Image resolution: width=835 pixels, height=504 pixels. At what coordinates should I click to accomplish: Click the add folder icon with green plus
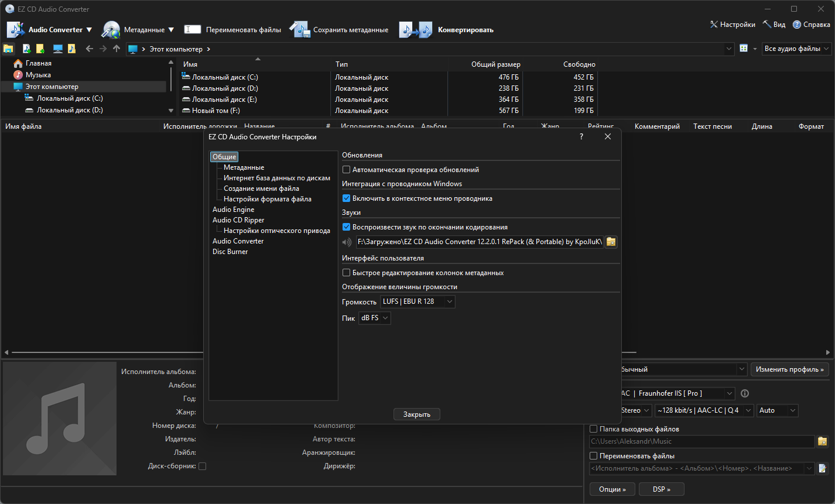[40, 49]
